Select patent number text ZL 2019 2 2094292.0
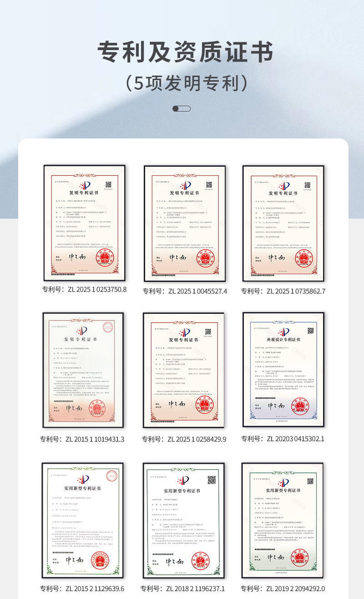364x599 pixels. tap(283, 589)
